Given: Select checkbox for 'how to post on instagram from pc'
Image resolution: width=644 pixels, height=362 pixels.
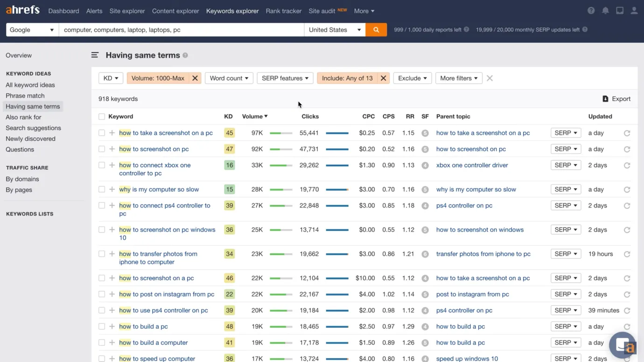Looking at the screenshot, I should click(x=102, y=294).
